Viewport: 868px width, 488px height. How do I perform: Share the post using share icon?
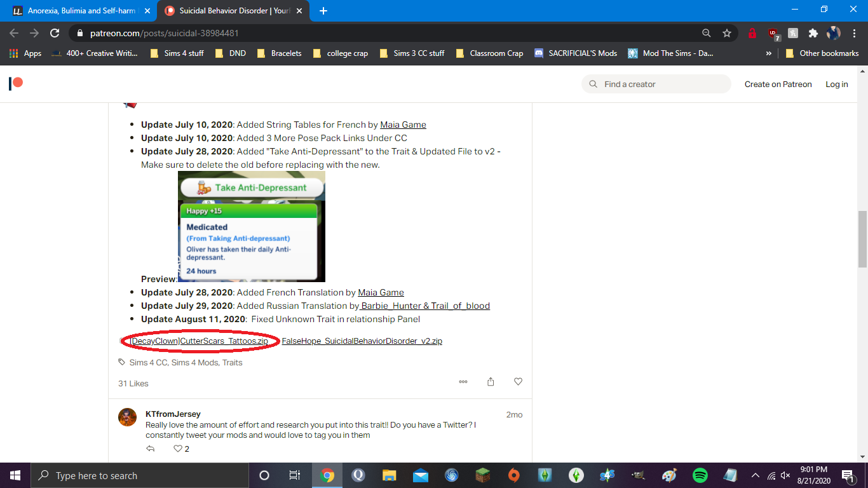click(491, 382)
